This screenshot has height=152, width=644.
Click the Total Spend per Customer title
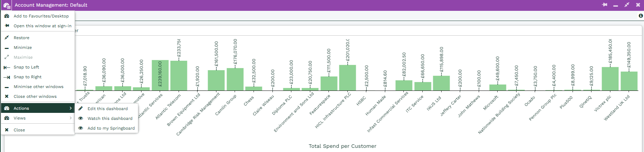(342, 146)
